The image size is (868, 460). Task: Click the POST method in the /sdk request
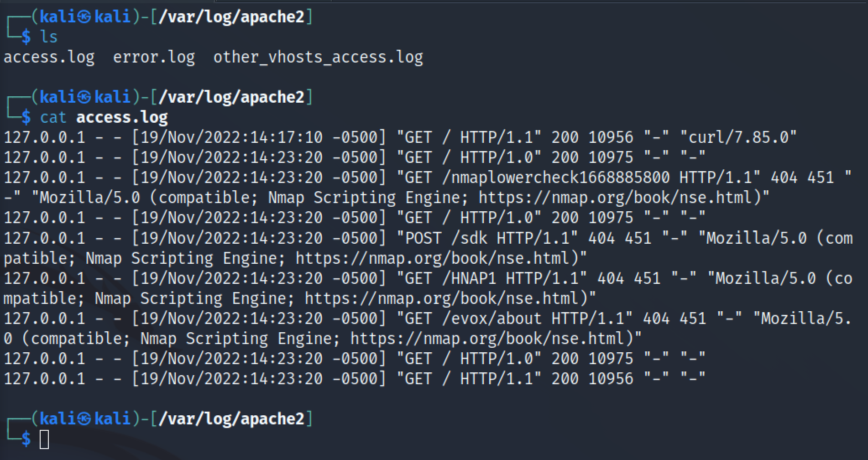click(x=423, y=238)
